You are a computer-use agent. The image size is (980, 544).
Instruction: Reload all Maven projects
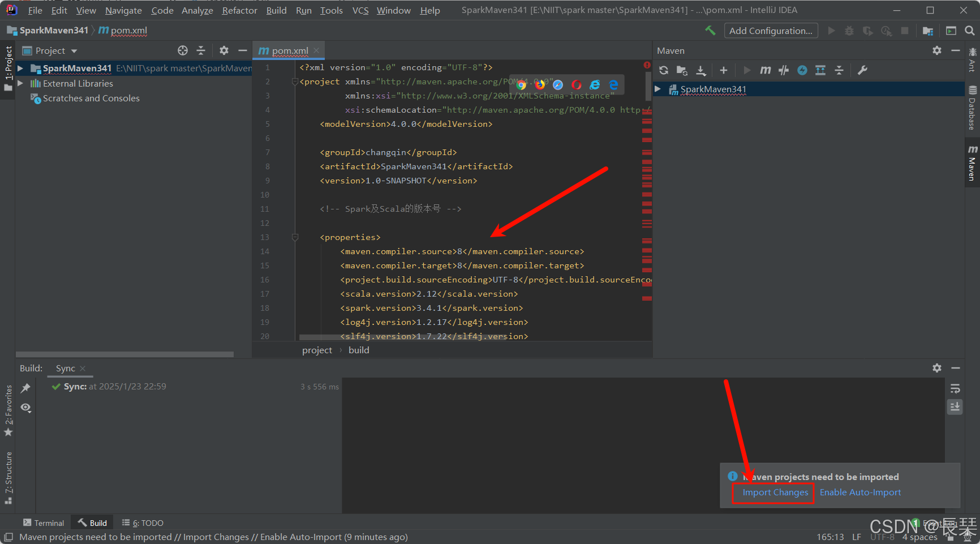click(663, 70)
